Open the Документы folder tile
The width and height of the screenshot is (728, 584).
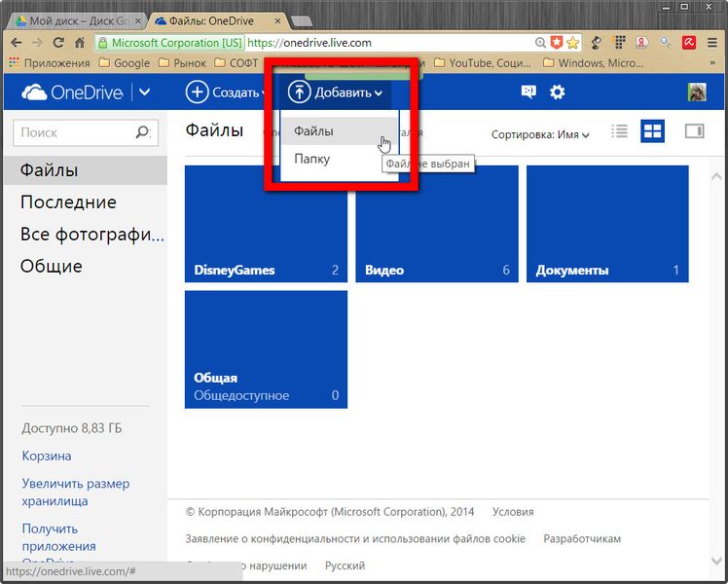(x=607, y=224)
